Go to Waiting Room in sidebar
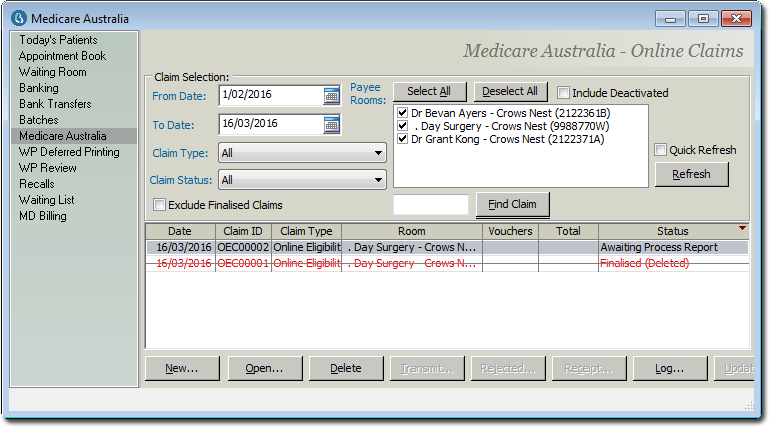The width and height of the screenshot is (769, 427). 52,72
